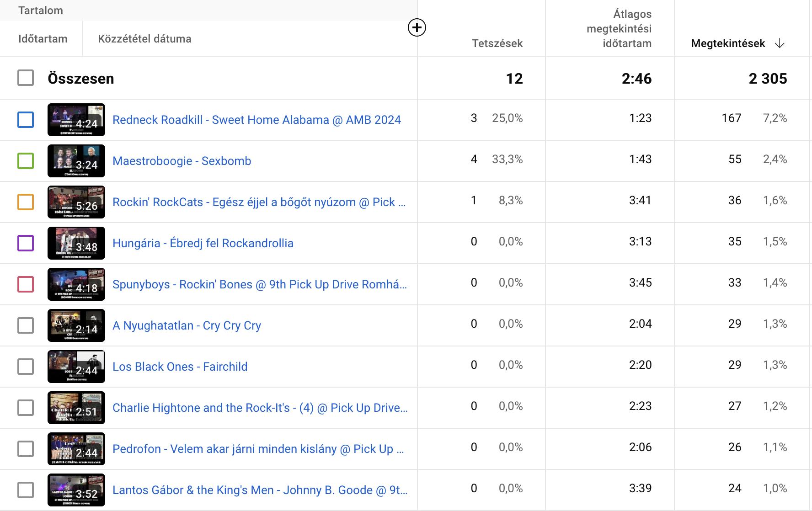Image resolution: width=812 pixels, height=511 pixels.
Task: Uncheck the blue Redneck Roadkill checkbox
Action: [26, 120]
